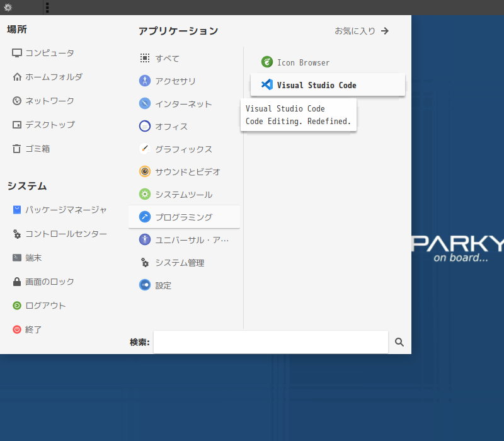Launch Icon Browser entry
Viewport: 504px width, 441px height.
328,62
